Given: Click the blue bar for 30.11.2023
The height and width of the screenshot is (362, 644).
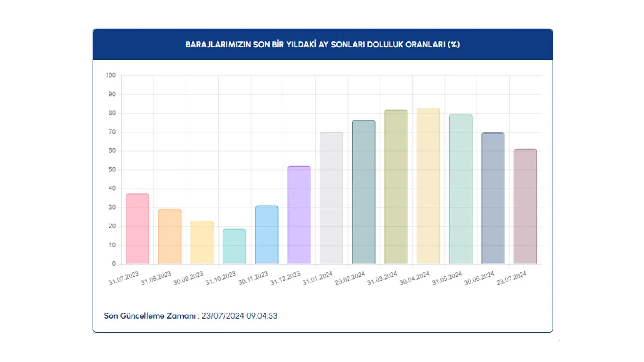Looking at the screenshot, I should click(x=266, y=235).
